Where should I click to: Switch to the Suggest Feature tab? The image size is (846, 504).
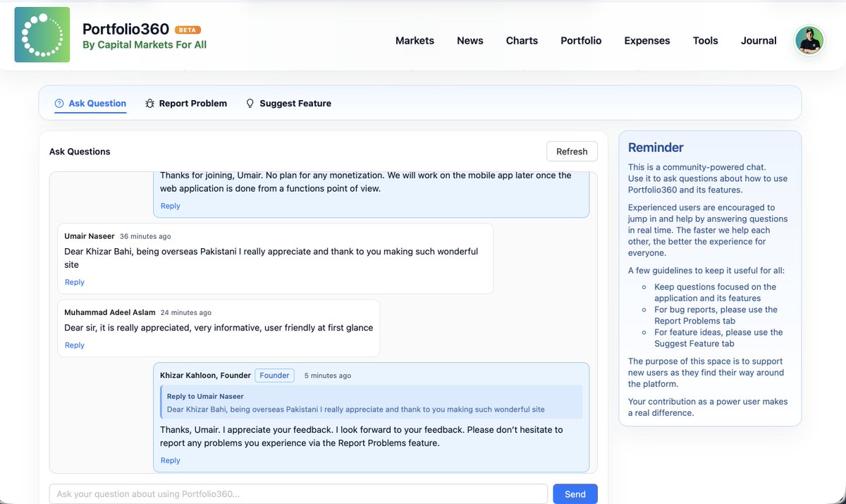click(x=288, y=103)
